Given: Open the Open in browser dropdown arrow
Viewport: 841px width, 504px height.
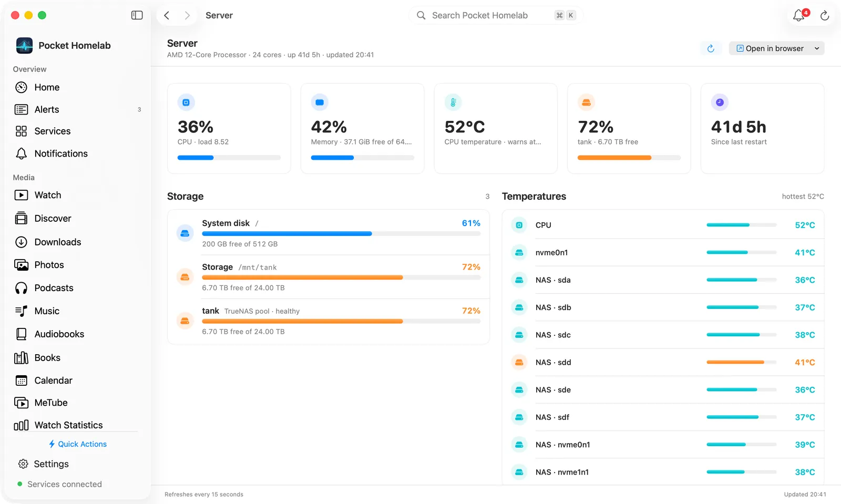Looking at the screenshot, I should tap(817, 48).
